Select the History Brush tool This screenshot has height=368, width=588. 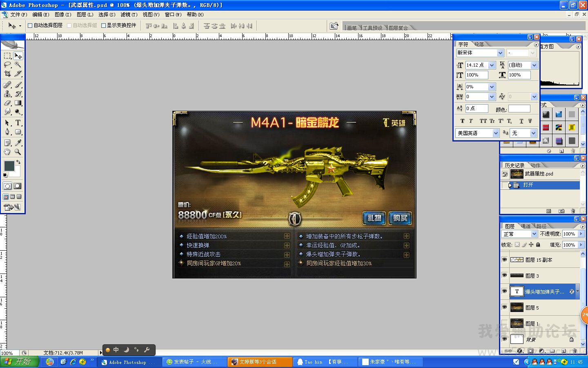coord(18,94)
